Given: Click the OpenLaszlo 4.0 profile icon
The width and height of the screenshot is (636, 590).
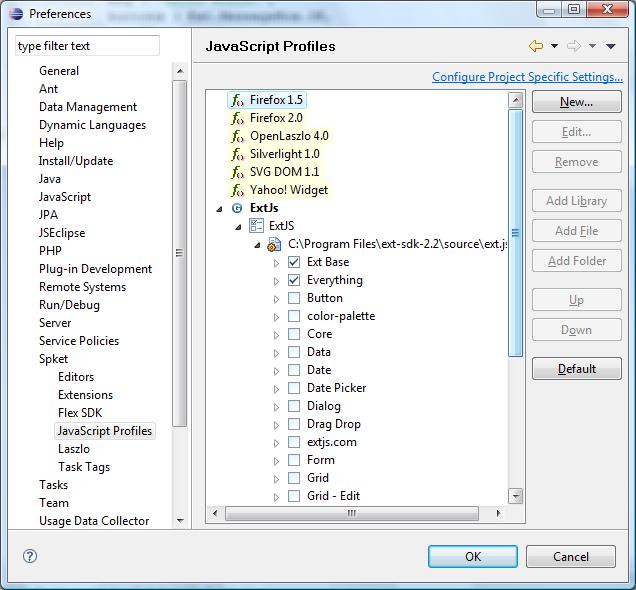Looking at the screenshot, I should 237,136.
